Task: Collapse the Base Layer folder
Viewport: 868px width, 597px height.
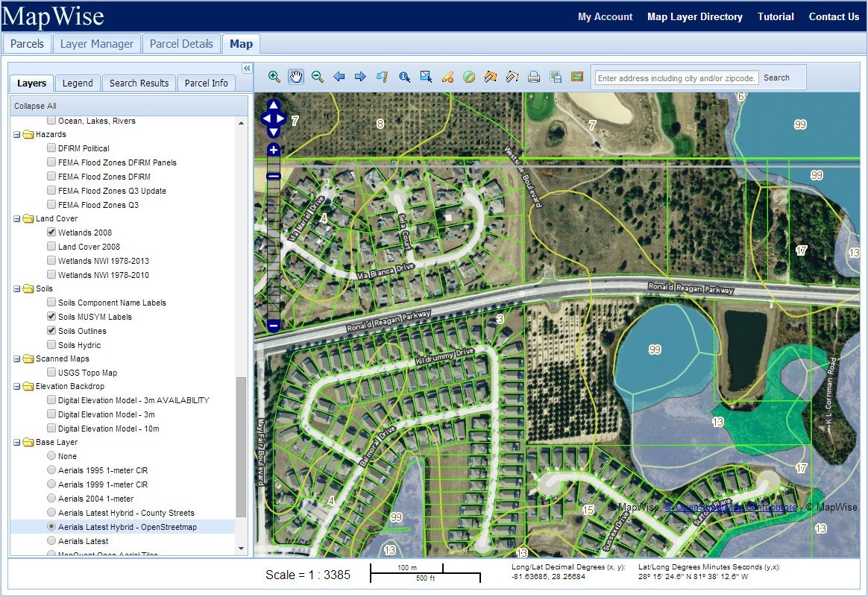Action: click(x=17, y=443)
